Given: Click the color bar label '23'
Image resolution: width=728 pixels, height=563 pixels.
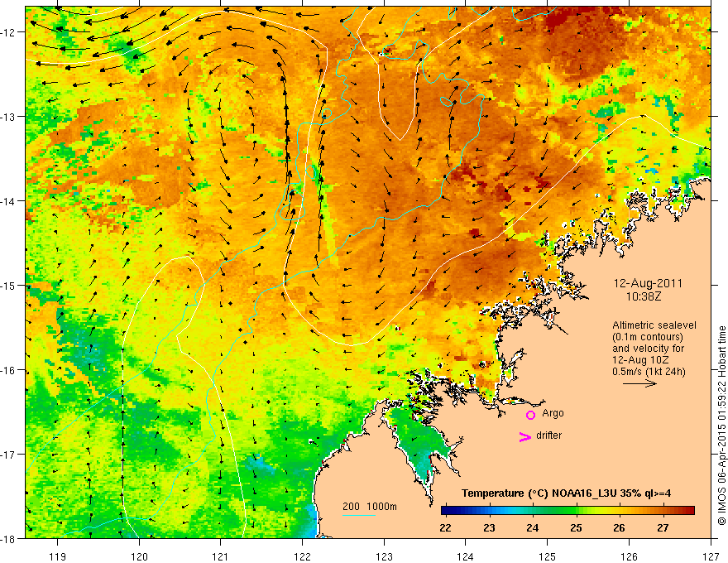Looking at the screenshot, I should click(x=489, y=528).
